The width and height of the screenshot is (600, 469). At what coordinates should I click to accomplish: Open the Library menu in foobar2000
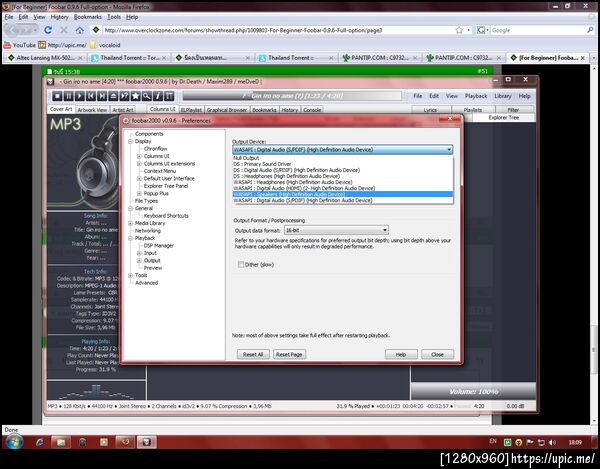[502, 96]
